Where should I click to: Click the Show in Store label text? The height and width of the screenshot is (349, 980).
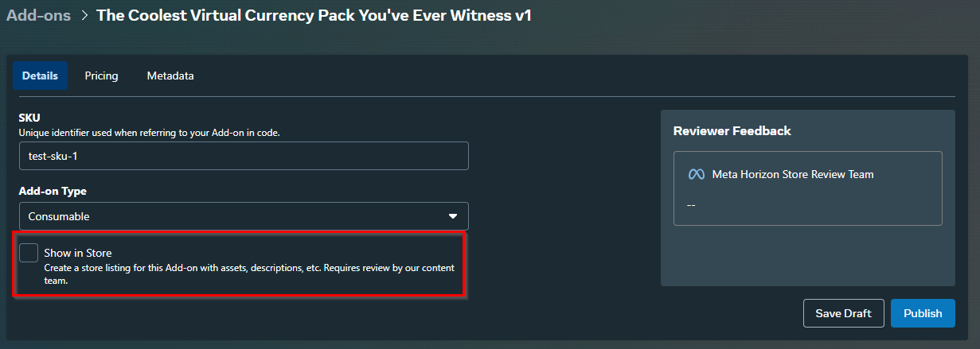tap(78, 253)
